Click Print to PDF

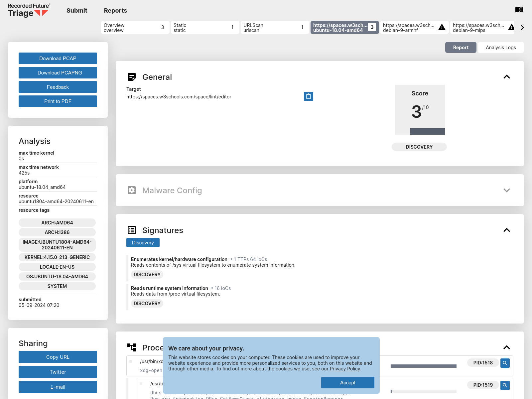click(x=58, y=101)
